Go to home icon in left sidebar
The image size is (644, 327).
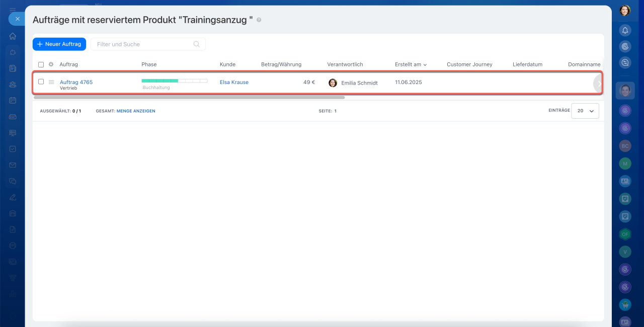(13, 36)
